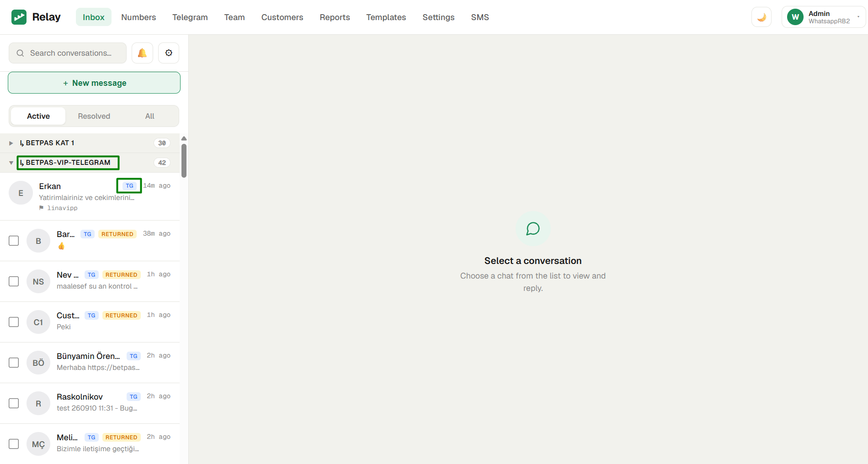
Task: Open the Inbox tab
Action: (x=94, y=17)
